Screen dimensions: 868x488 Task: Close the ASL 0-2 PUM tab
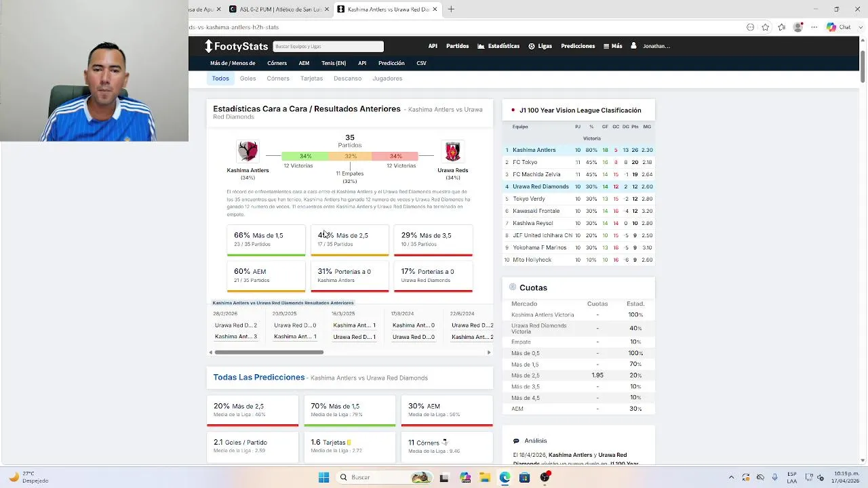[x=327, y=9]
